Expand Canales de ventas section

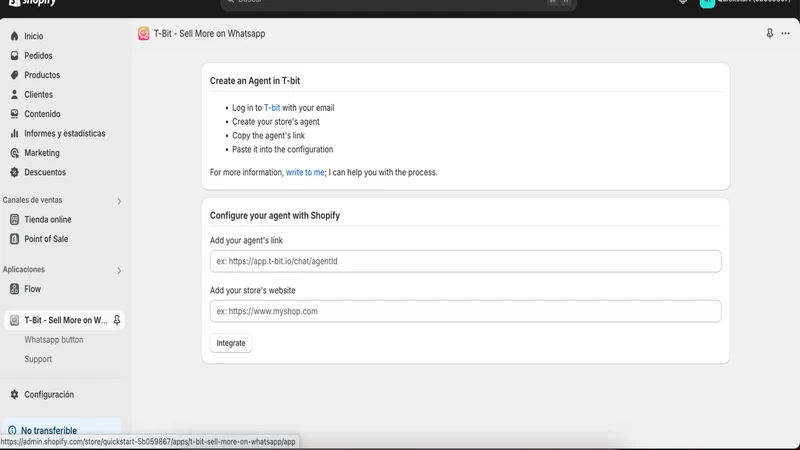pos(119,201)
